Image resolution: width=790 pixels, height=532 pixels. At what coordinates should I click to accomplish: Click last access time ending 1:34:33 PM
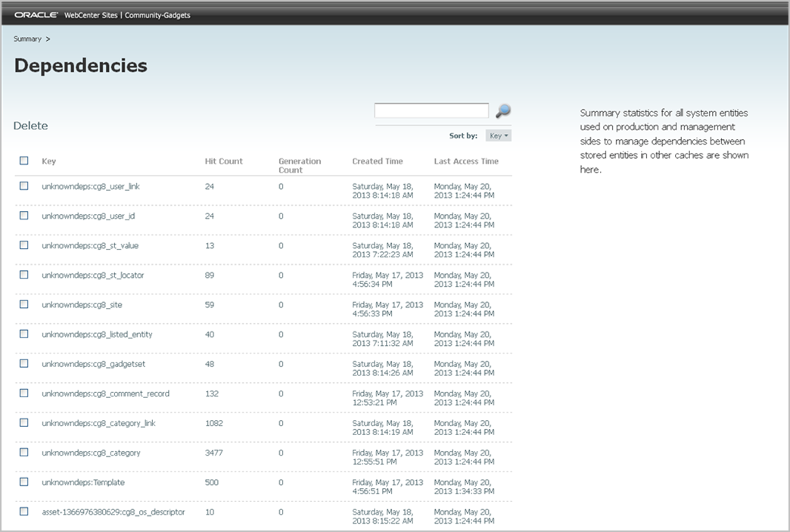(x=464, y=487)
